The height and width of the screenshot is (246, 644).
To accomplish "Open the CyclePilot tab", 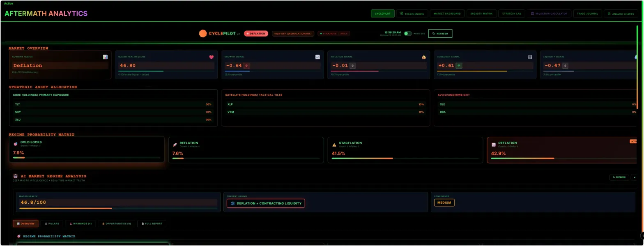I will coord(382,14).
